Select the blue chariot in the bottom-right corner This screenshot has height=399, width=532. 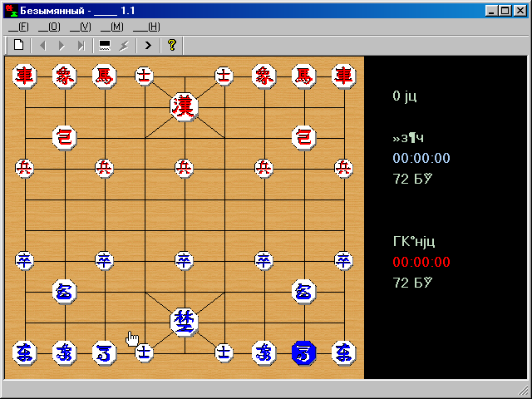coord(344,353)
